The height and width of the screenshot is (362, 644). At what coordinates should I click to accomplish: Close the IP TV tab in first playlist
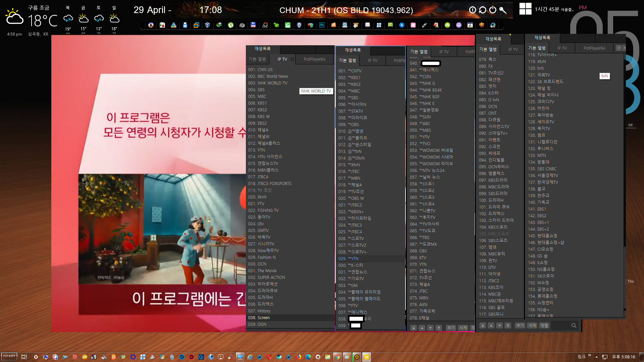[292, 59]
